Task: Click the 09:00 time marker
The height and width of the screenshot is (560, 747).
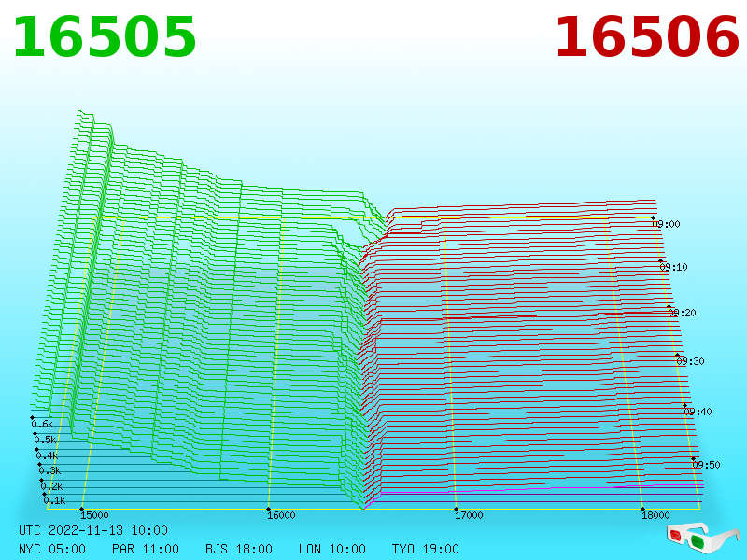Action: [666, 224]
